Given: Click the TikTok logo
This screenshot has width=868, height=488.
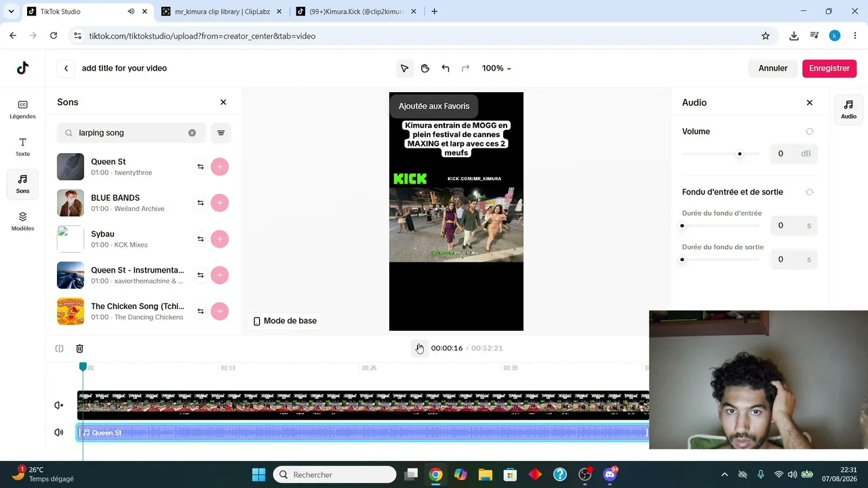Looking at the screenshot, I should [x=22, y=68].
